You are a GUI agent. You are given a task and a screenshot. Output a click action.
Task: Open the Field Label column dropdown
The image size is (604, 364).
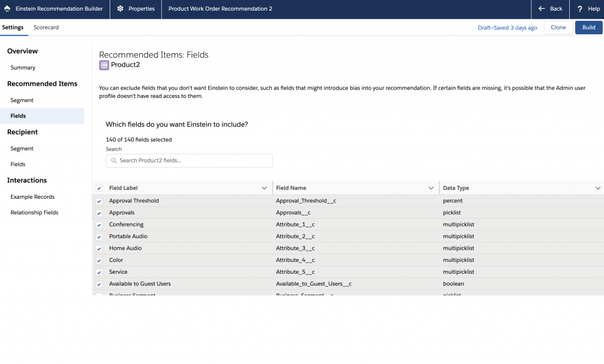264,188
